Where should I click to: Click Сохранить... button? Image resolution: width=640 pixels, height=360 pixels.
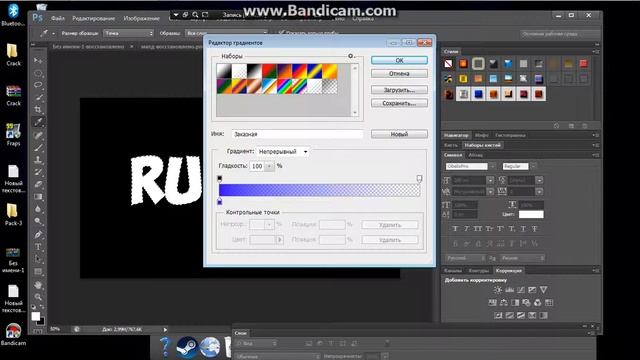coord(399,103)
